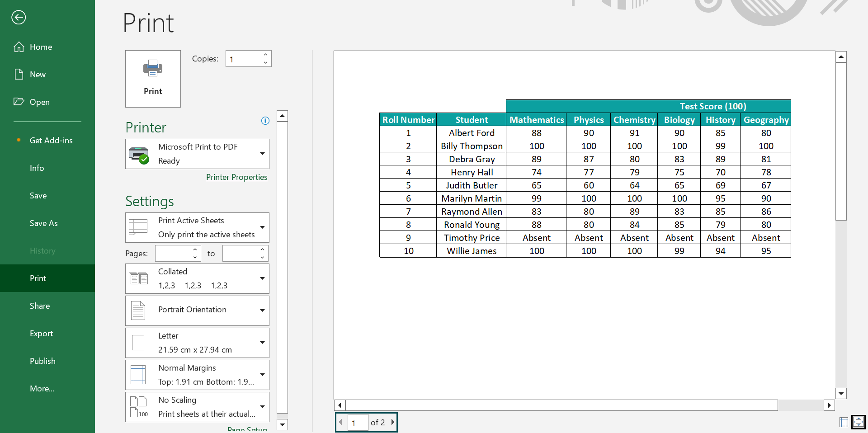Click the Printer Properties link

click(236, 177)
